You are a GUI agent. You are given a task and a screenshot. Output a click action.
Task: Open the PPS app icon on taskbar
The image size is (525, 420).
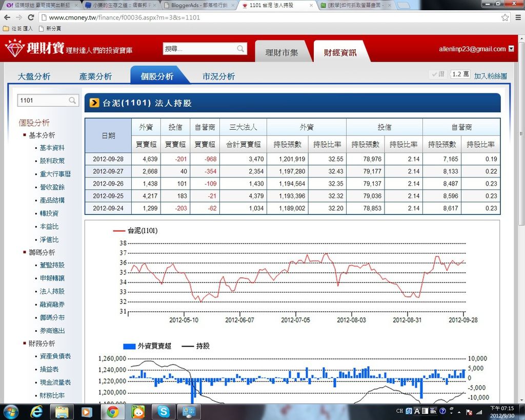click(x=138, y=412)
